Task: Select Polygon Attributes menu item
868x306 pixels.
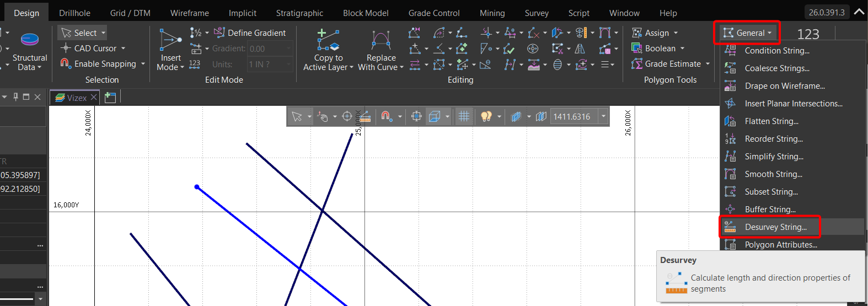Action: pos(792,244)
